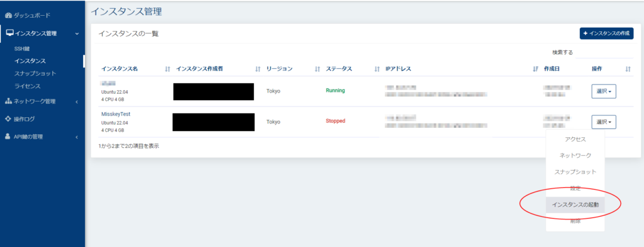Sort by リージョン arrows icon
644x247 pixels.
pos(318,69)
